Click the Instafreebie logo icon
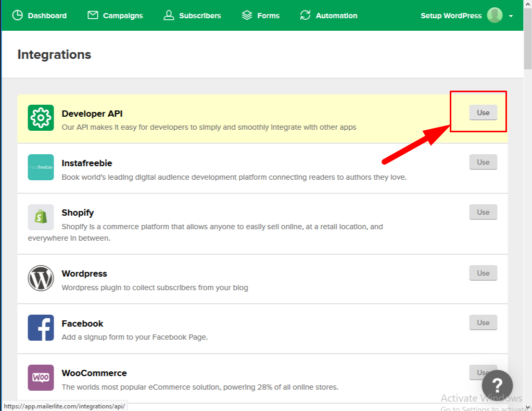 (41, 167)
